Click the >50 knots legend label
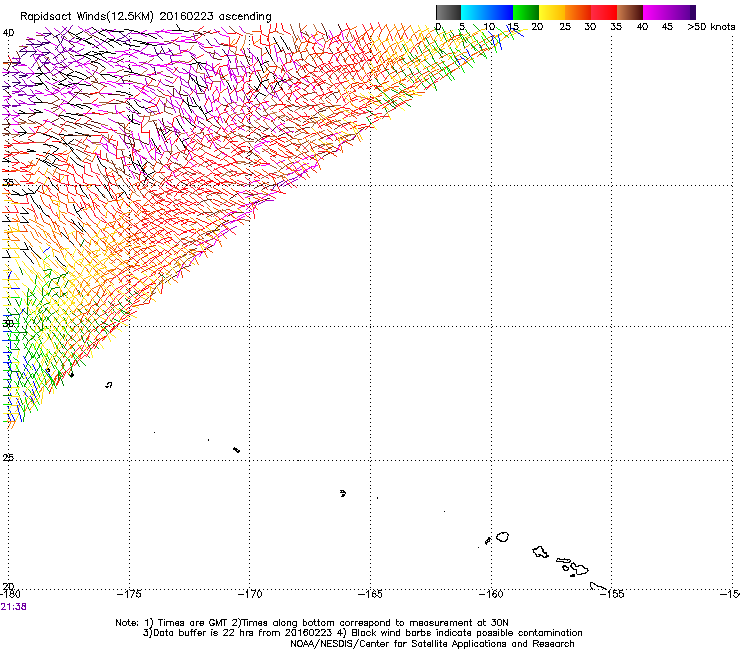 tap(711, 27)
